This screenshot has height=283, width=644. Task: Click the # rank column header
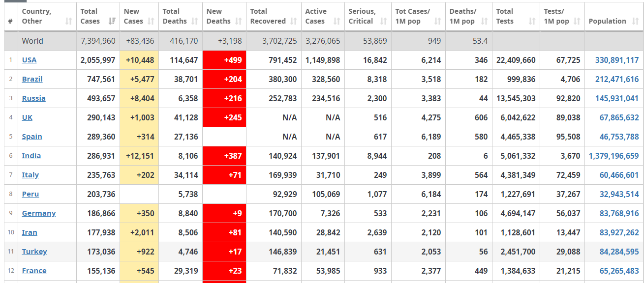pyautogui.click(x=11, y=17)
